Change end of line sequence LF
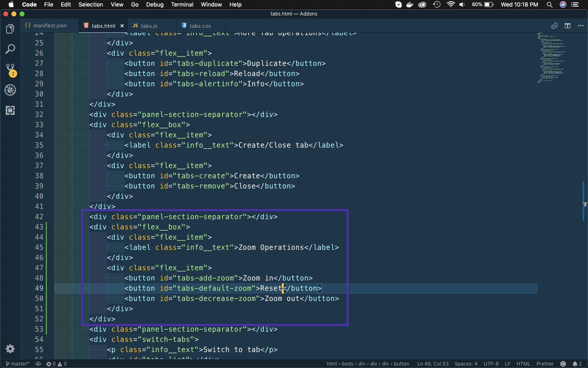The height and width of the screenshot is (368, 588). (508, 364)
